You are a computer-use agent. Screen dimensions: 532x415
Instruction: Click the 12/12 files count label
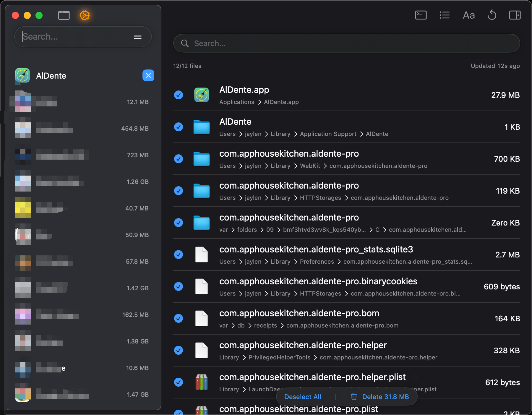(x=187, y=66)
